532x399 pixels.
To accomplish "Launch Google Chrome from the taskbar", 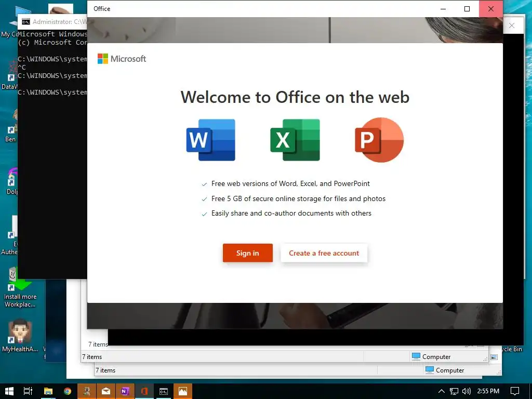I will (68, 391).
